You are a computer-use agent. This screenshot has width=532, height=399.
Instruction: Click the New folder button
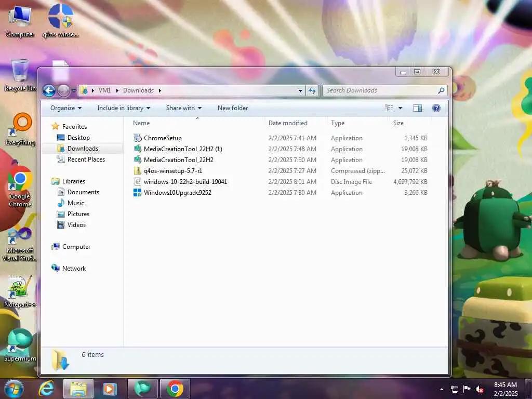click(233, 108)
